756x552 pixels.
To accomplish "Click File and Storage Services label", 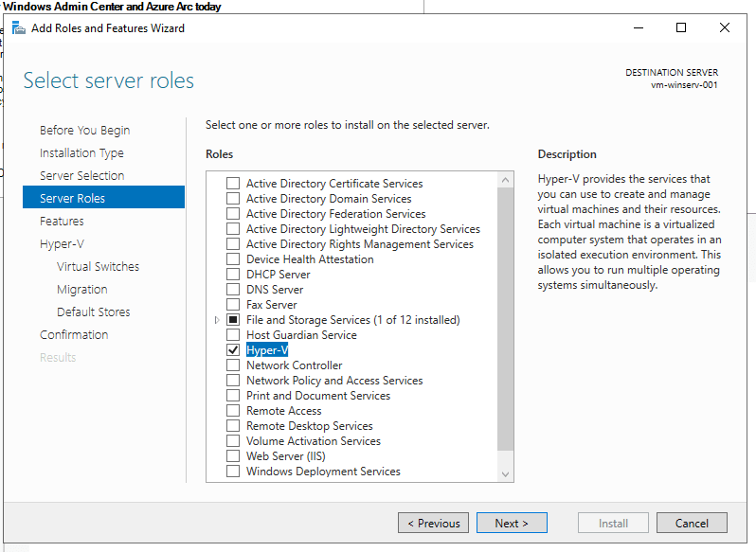I will 353,320.
